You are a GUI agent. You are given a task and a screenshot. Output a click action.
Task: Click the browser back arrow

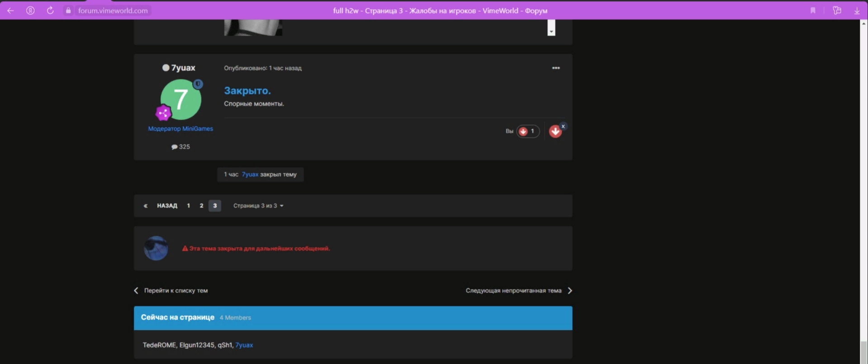coord(10,10)
